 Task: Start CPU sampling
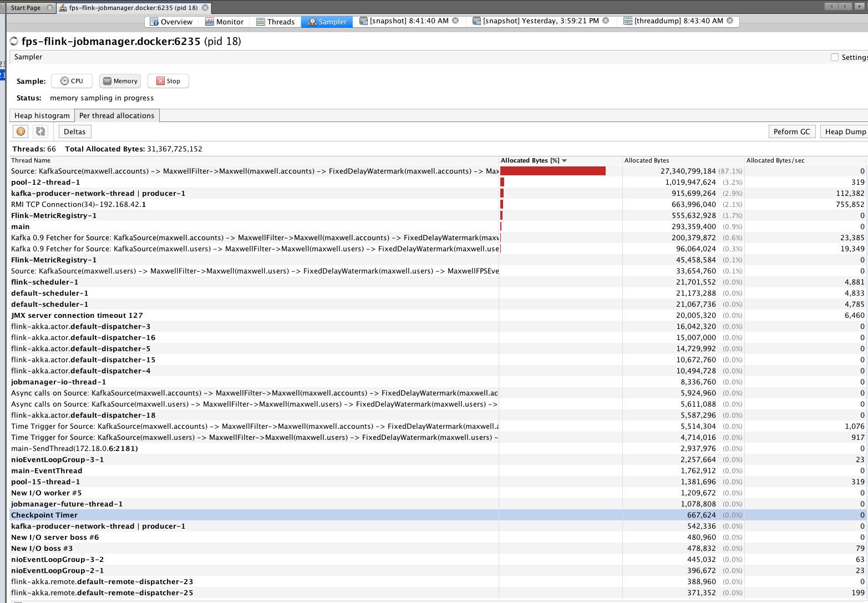pyautogui.click(x=72, y=81)
